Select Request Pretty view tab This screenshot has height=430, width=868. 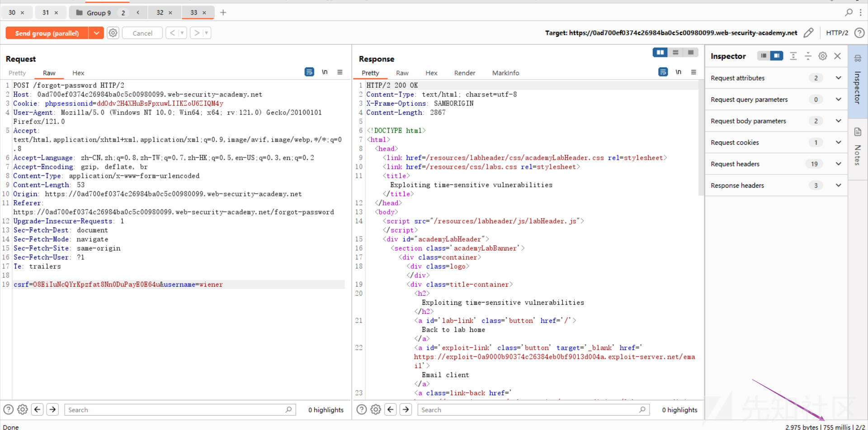[17, 73]
